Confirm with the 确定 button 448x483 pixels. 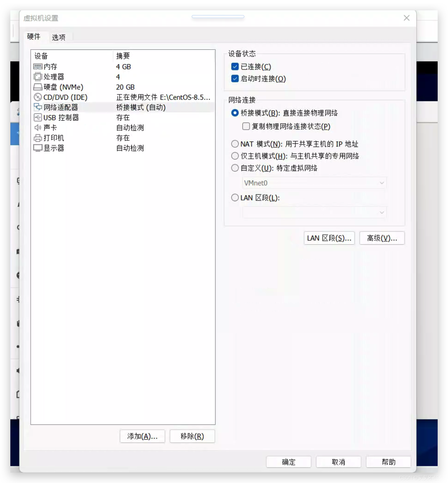click(x=289, y=462)
